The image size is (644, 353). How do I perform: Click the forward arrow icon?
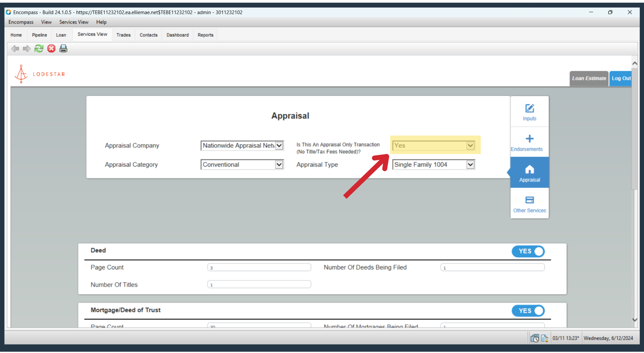click(x=26, y=49)
